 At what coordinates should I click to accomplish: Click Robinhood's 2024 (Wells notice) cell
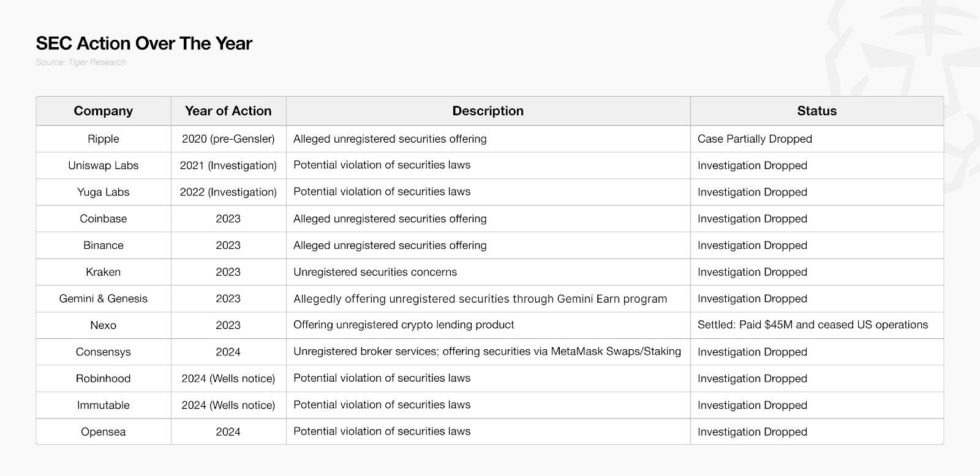[228, 379]
